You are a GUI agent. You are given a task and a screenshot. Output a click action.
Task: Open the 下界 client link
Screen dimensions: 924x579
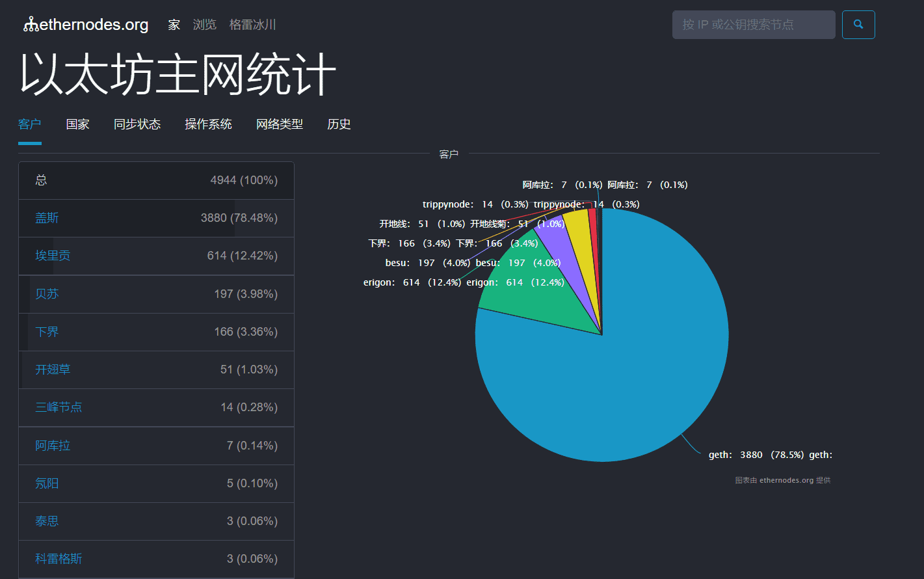click(x=47, y=331)
